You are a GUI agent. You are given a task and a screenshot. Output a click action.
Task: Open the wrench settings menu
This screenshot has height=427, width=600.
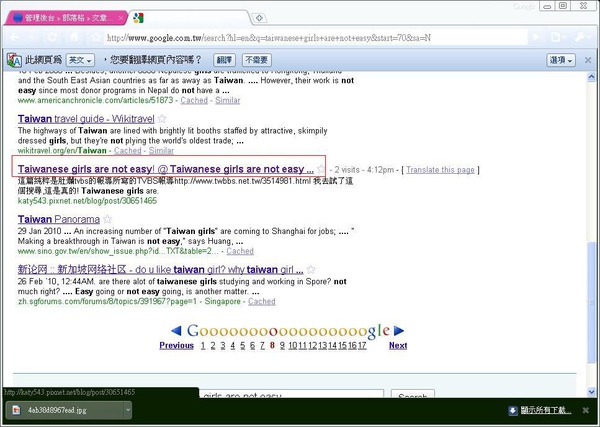(581, 37)
